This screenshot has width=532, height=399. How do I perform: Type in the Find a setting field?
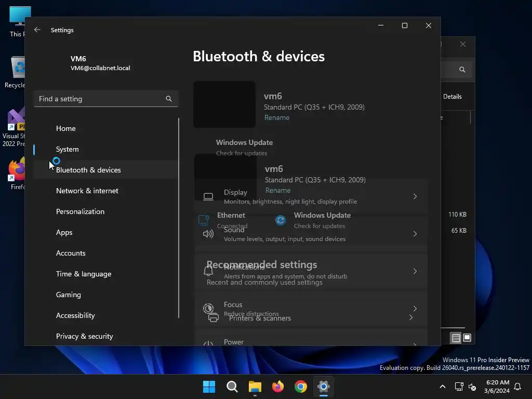pyautogui.click(x=106, y=99)
